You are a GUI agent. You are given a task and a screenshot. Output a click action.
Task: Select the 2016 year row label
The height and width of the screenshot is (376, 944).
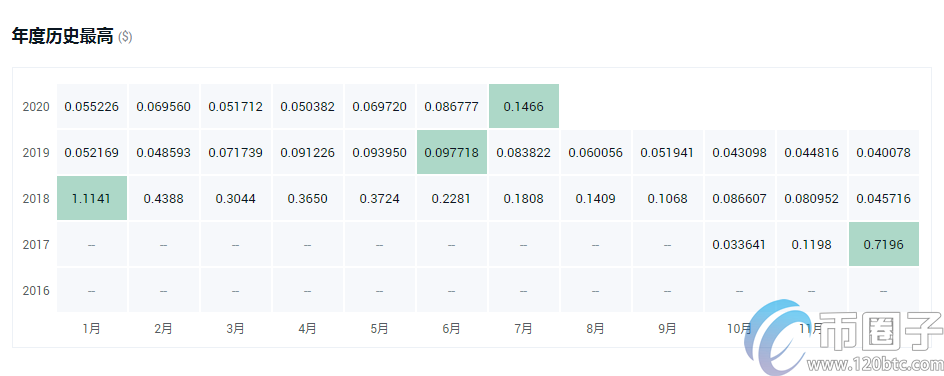coord(36,291)
